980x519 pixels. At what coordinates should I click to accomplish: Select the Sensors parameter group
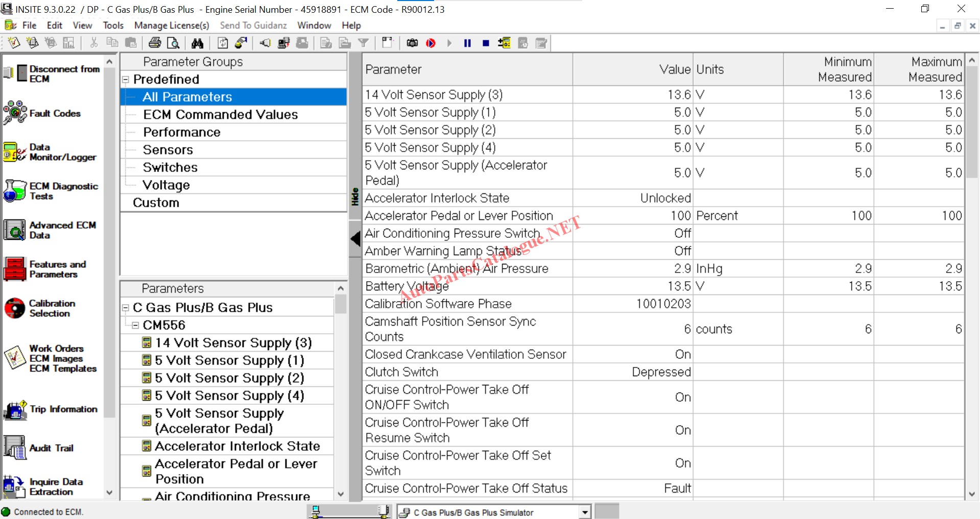[168, 150]
